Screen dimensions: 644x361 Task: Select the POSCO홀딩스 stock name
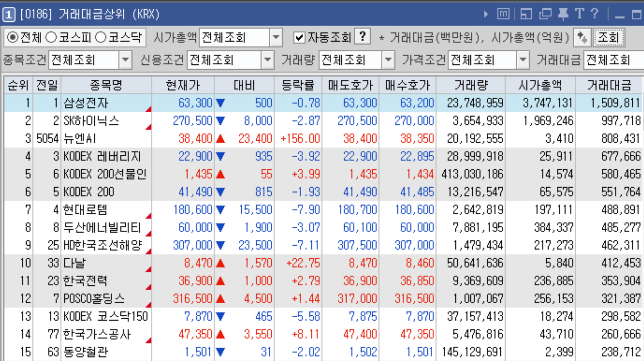click(94, 298)
